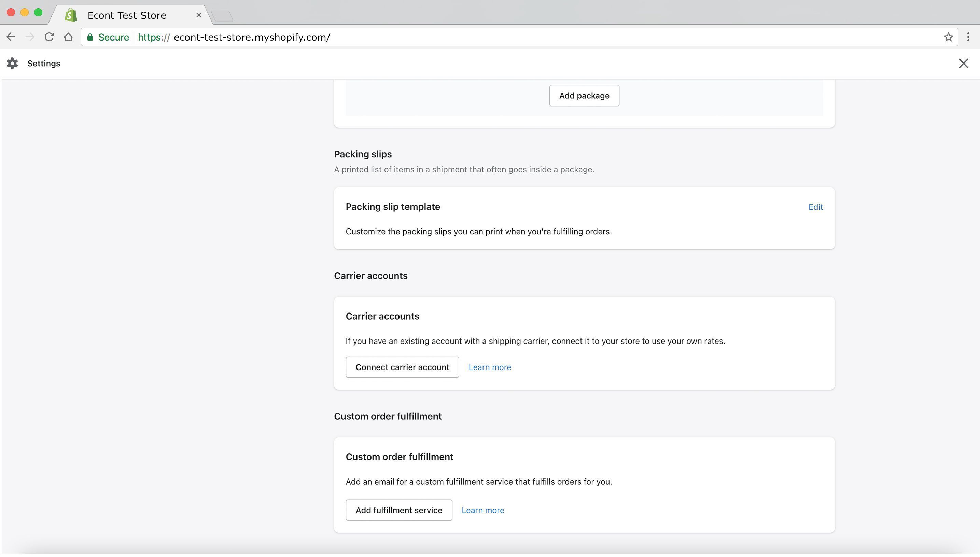Close the Econt Test Store tab

[198, 15]
